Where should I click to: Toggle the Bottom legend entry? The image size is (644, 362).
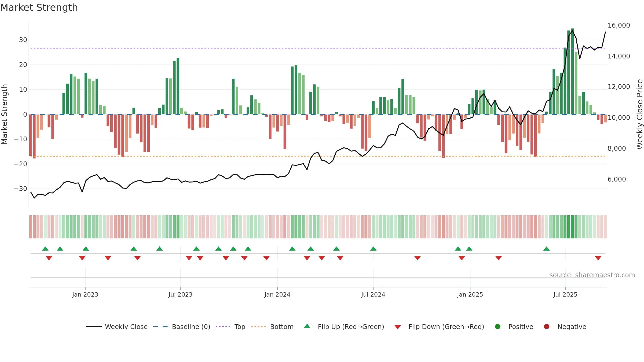click(x=272, y=327)
